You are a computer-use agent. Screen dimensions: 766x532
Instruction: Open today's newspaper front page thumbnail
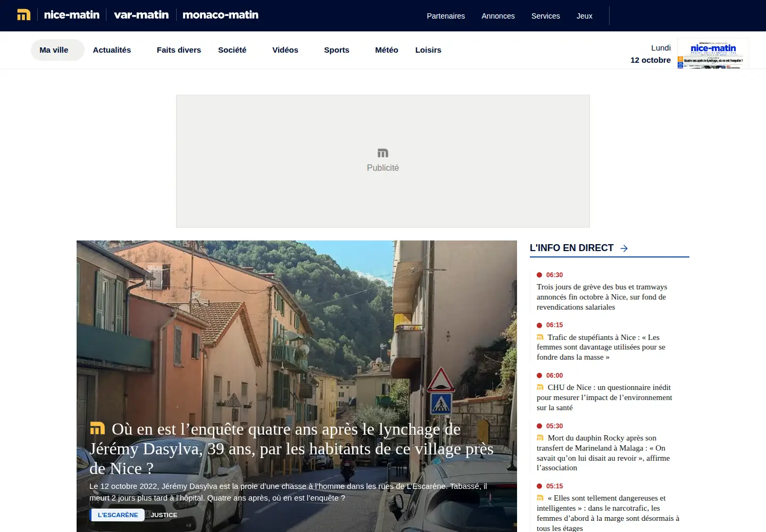coord(713,53)
